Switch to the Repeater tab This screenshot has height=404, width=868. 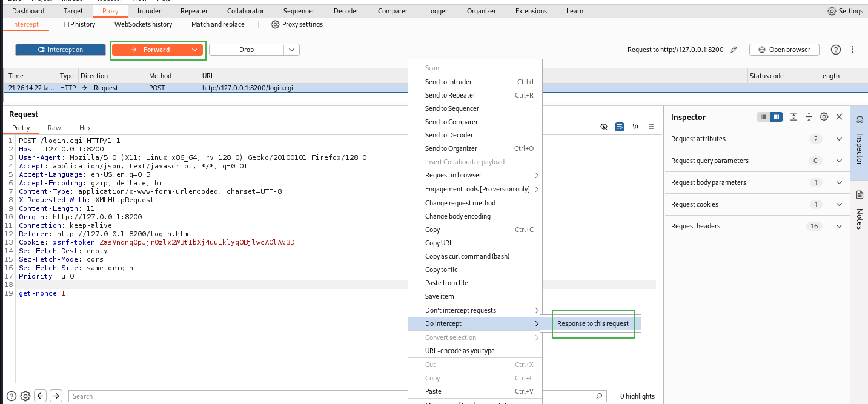[194, 11]
